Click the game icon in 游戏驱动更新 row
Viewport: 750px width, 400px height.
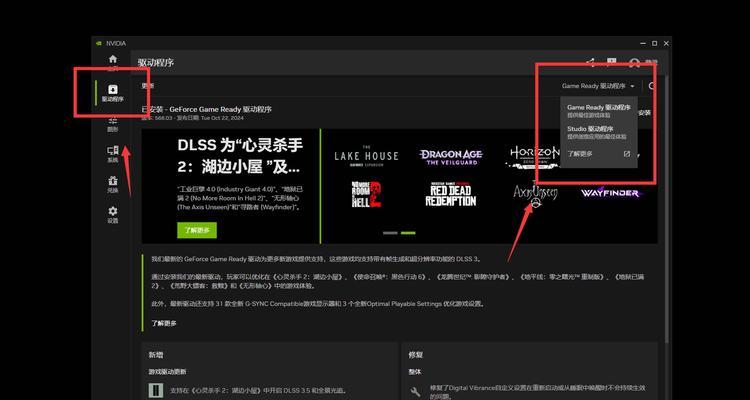coord(155,390)
